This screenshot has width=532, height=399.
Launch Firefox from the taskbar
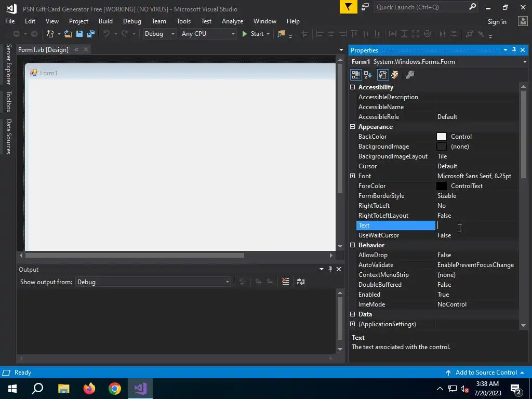pos(89,389)
